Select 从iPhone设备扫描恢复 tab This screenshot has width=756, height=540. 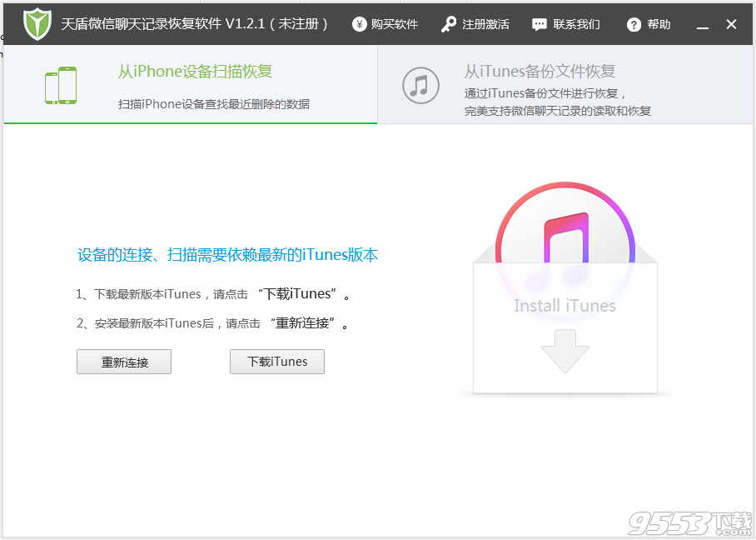191,85
